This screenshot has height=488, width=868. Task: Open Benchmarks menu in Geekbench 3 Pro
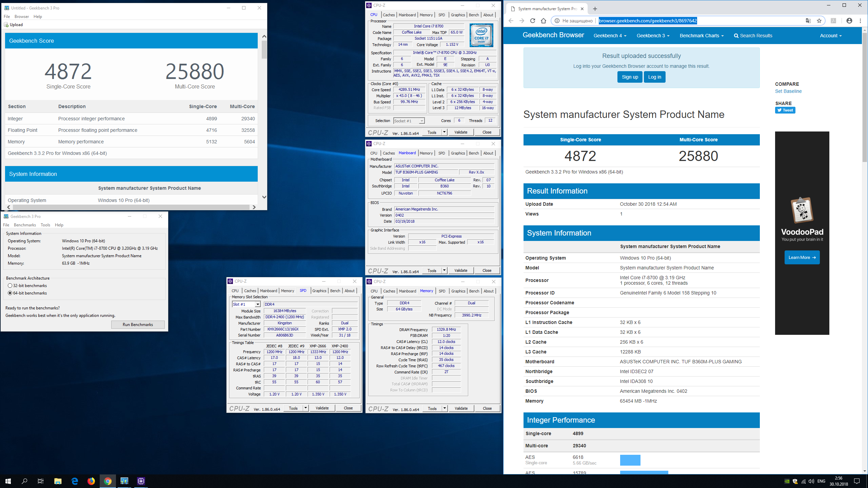coord(25,225)
